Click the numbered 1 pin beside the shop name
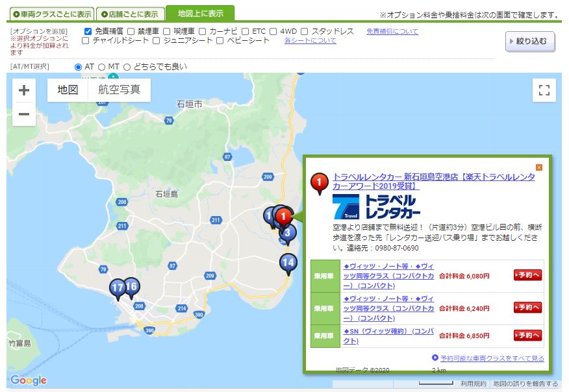Screen dimensions: 569x392 tap(320, 184)
